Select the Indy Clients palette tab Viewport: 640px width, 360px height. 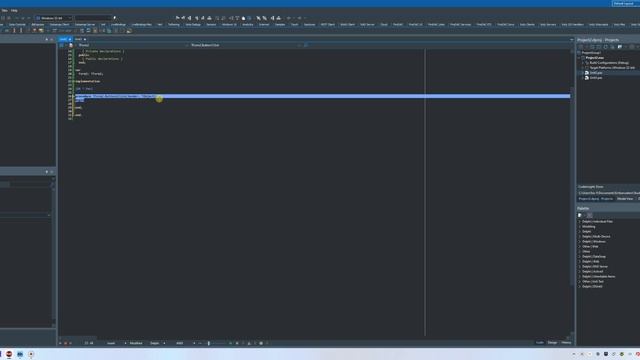pyautogui.click(x=527, y=24)
